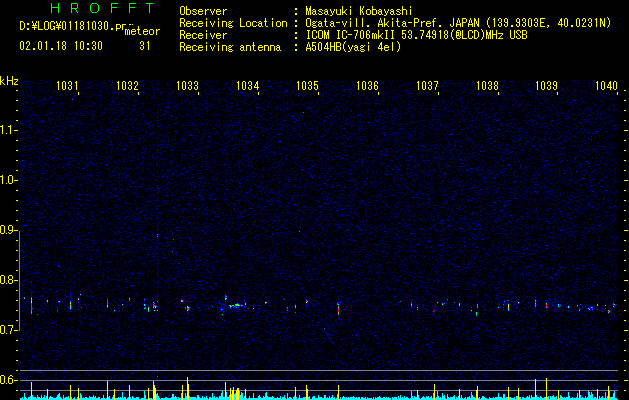This screenshot has height=400, width=629.
Task: Select observer name Masayuki Kobayashi
Action: tap(359, 11)
